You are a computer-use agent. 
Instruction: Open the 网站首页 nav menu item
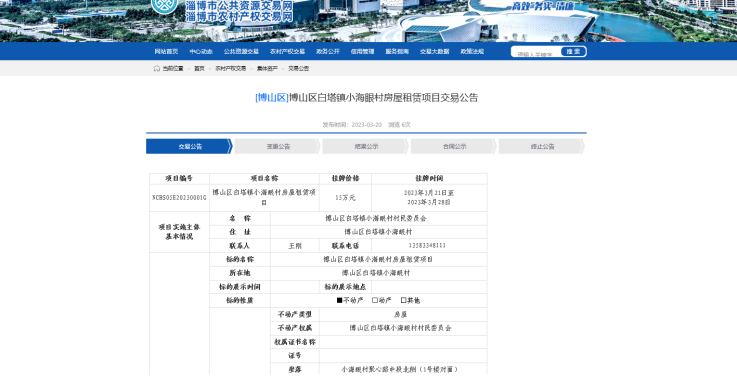tap(166, 52)
